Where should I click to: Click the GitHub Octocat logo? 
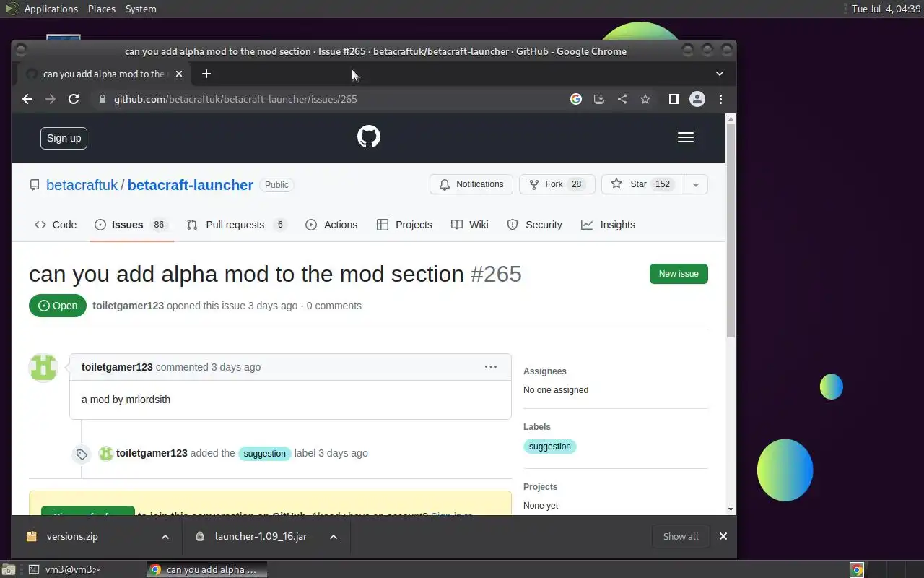[x=369, y=137]
